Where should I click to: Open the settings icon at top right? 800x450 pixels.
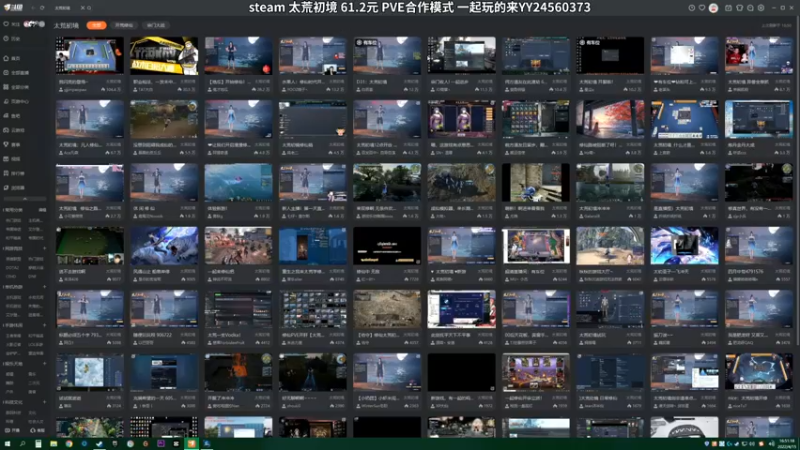761,8
